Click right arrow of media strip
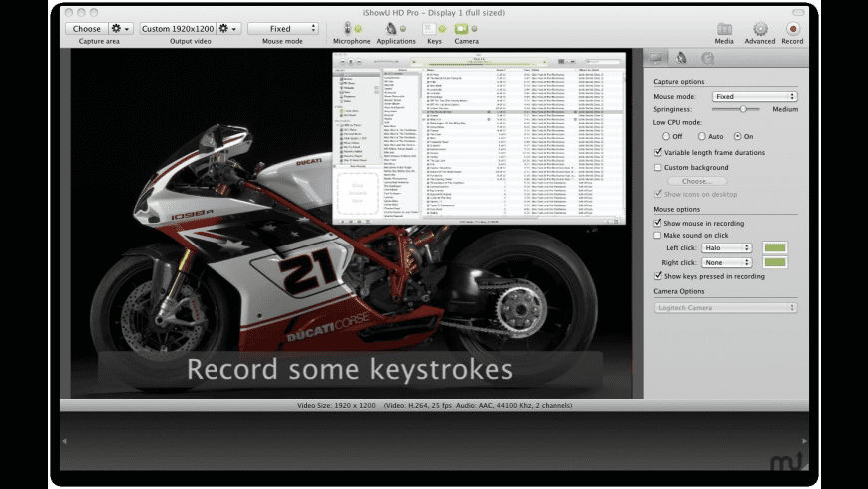 pyautogui.click(x=804, y=441)
